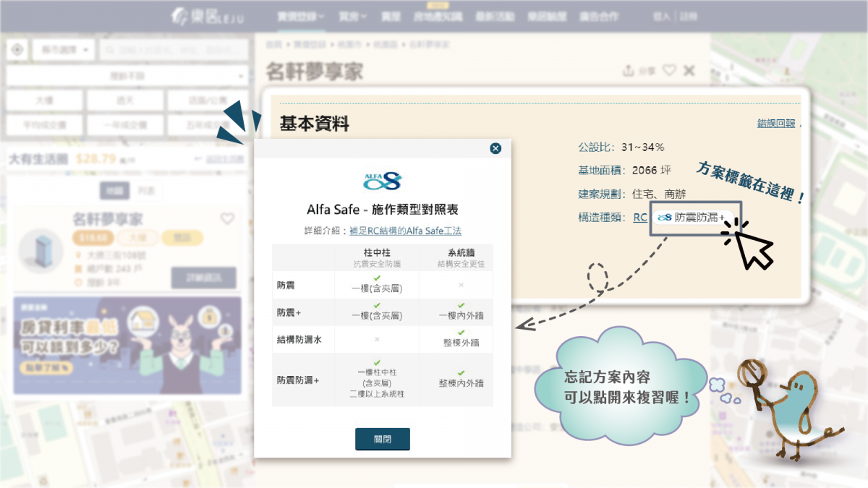
Task: Click the 基本資料 section heading
Action: pos(315,124)
